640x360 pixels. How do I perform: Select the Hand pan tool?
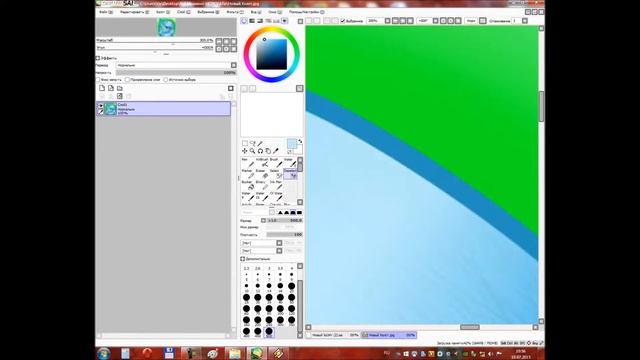(x=268, y=151)
